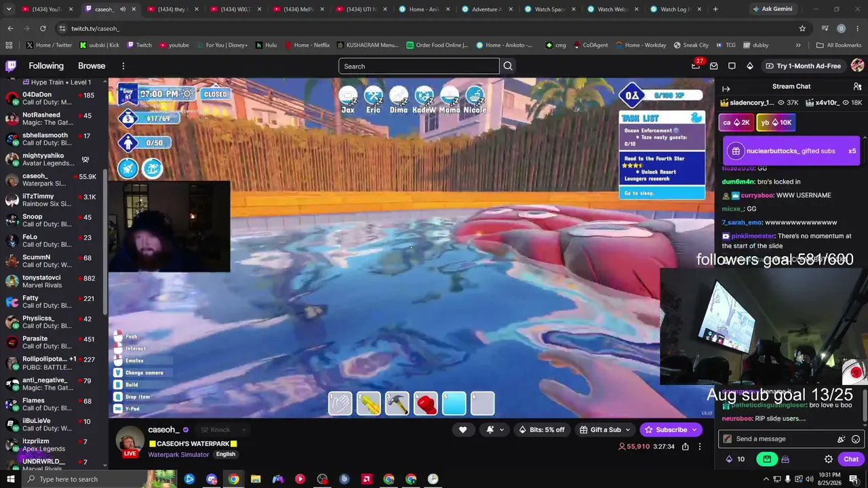Open the party popper icon in chat box
This screenshot has width=868, height=488.
842,439
